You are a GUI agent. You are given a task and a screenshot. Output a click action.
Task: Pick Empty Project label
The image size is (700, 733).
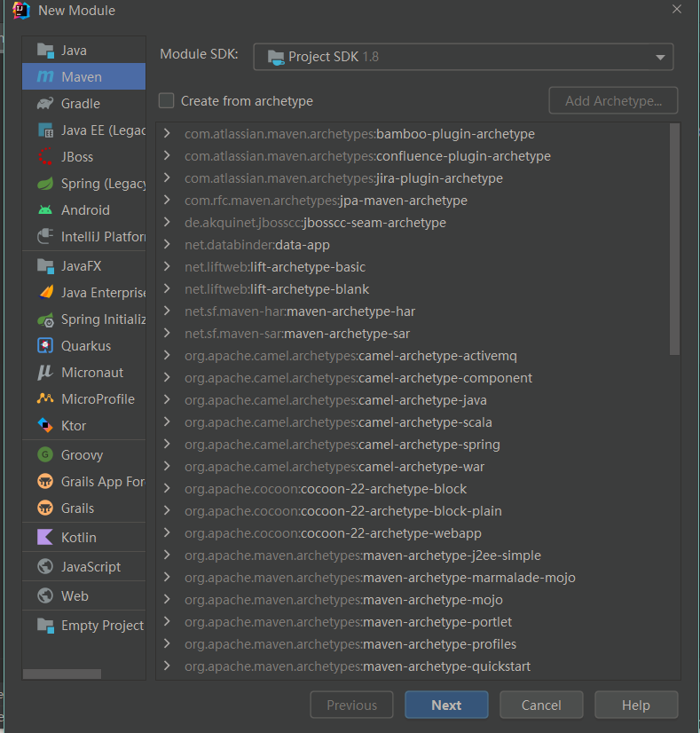(x=102, y=625)
